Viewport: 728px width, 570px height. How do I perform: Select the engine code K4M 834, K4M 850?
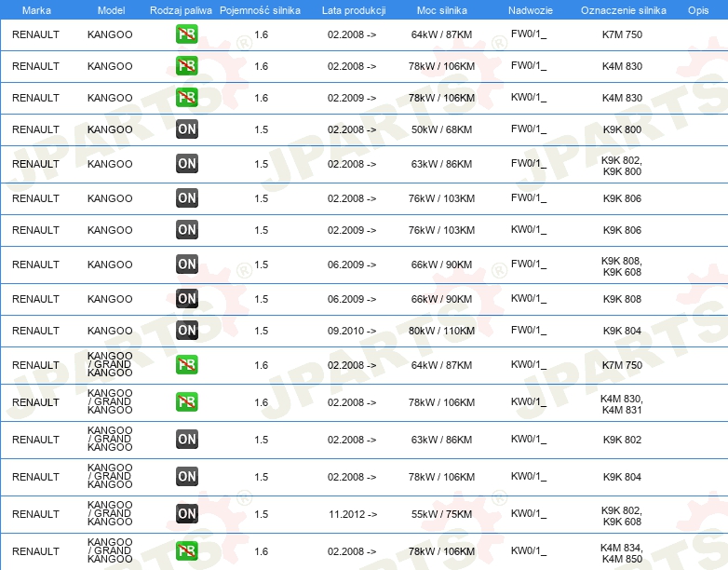pos(622,553)
